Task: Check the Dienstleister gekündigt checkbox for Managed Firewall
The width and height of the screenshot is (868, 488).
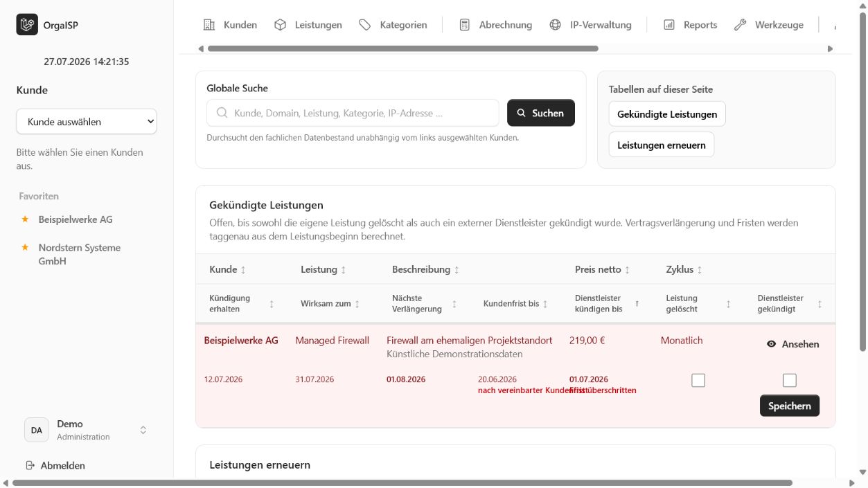Action: (790, 380)
